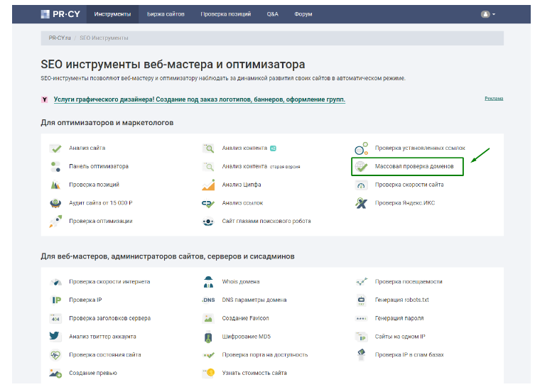Screen dimensions: 535x392
Task: Open the Генерация robots.txt tool
Action: (401, 300)
